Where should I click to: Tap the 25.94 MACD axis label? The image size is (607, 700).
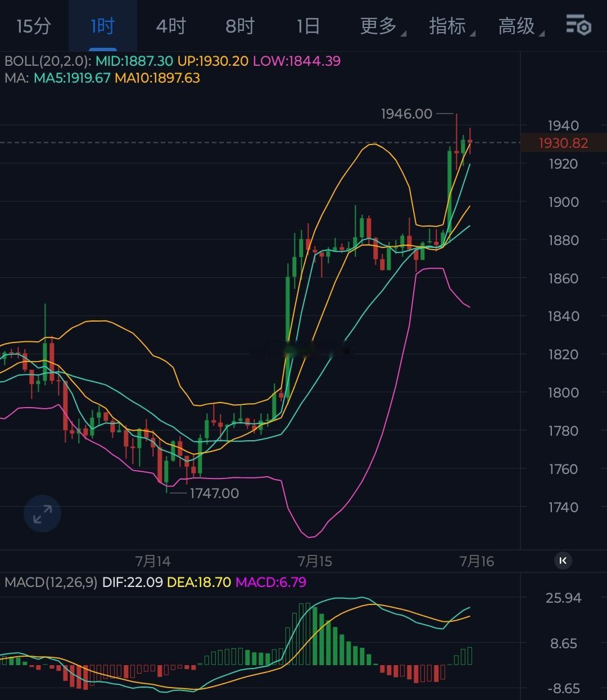coord(563,598)
